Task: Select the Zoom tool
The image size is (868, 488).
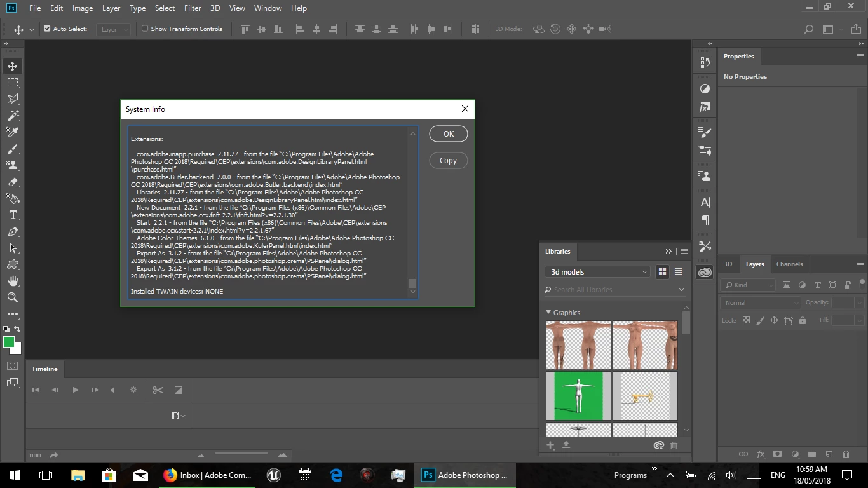Action: [x=13, y=297]
